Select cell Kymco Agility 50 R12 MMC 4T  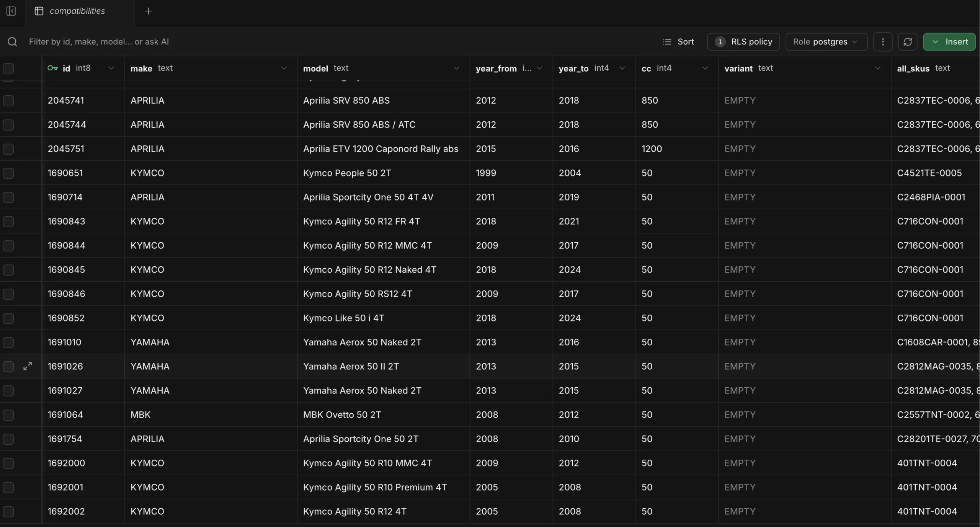384,245
